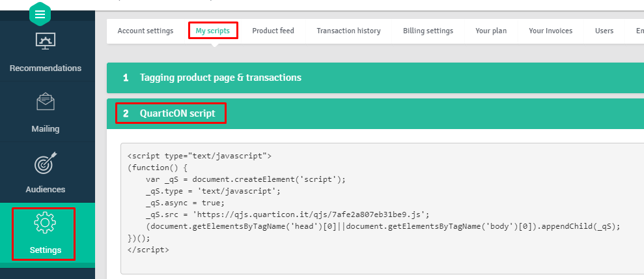
Task: Click the _qS.async = true line
Action: tap(185, 203)
